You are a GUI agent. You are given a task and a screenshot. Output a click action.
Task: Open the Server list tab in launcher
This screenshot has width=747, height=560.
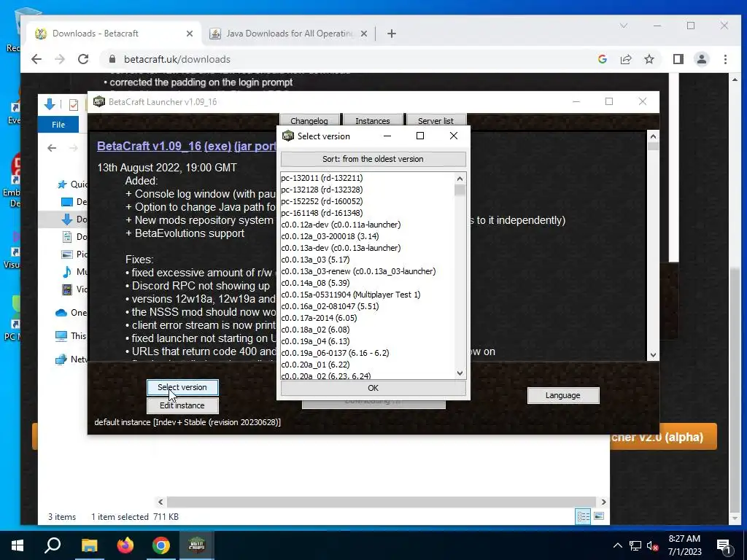(x=436, y=120)
